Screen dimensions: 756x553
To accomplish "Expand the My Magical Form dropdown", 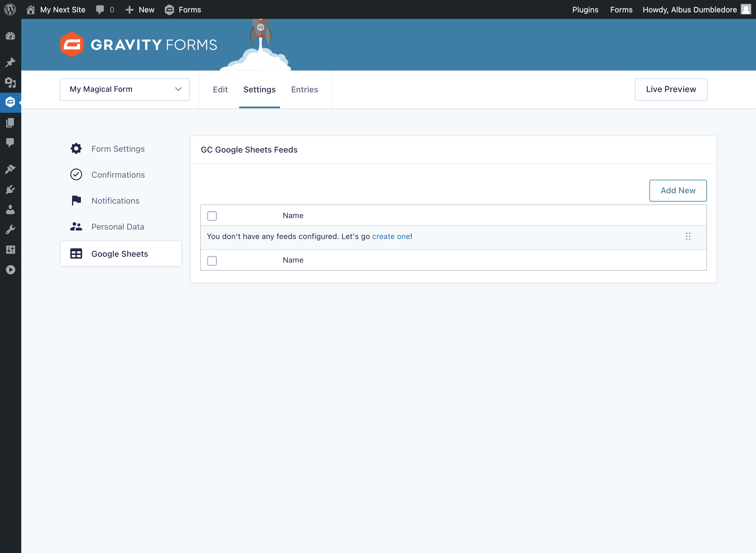I will click(125, 89).
